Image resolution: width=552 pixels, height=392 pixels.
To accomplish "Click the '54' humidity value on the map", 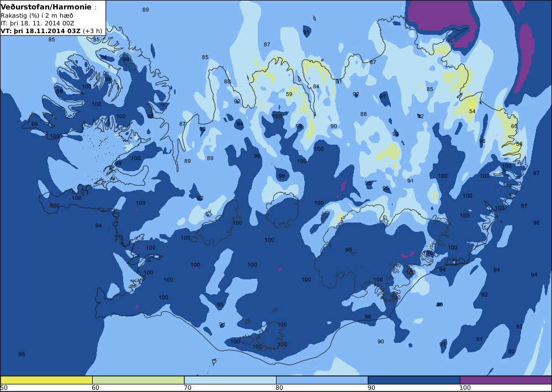I will 473,112.
